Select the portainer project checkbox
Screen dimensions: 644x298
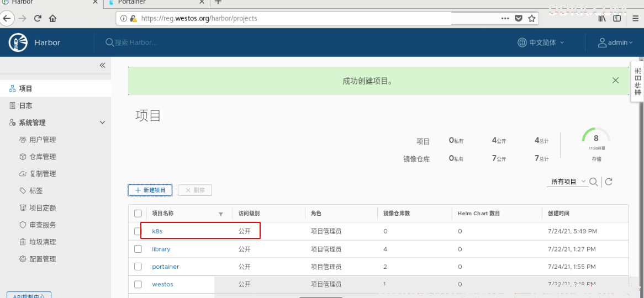click(x=138, y=267)
